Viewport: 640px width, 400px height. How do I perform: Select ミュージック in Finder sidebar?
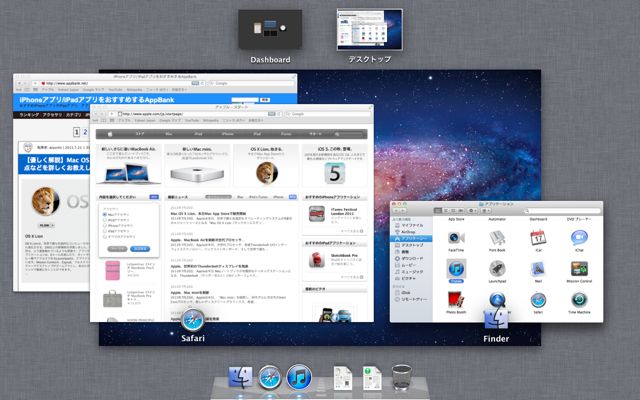(x=411, y=272)
